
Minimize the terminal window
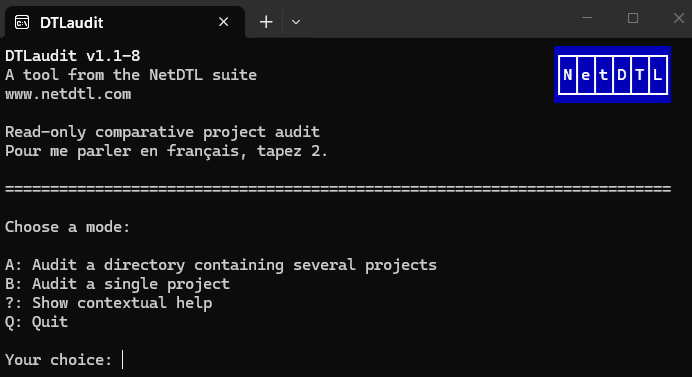pos(587,18)
